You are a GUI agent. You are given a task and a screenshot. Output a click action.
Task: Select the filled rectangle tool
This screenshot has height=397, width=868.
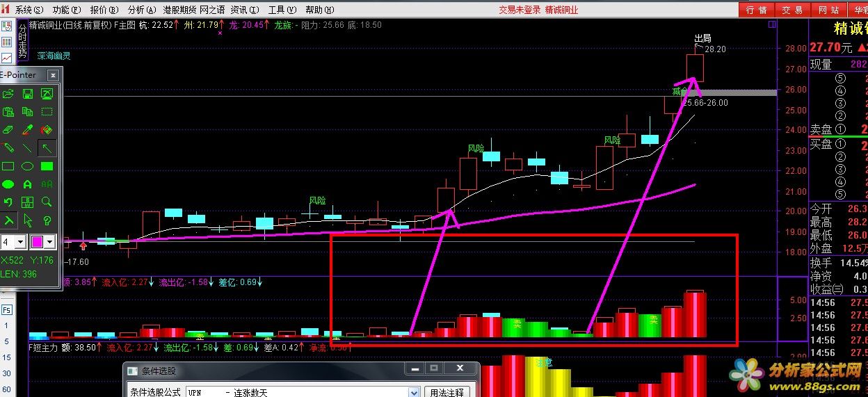pyautogui.click(x=47, y=166)
